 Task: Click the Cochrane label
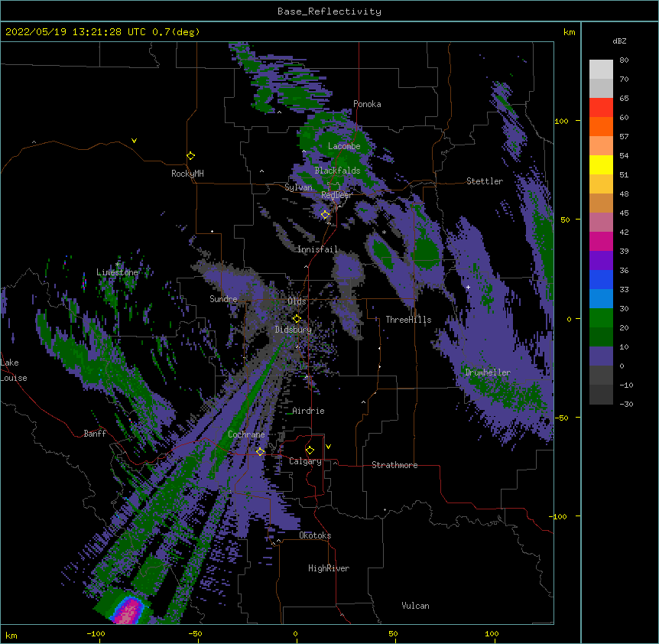(246, 434)
